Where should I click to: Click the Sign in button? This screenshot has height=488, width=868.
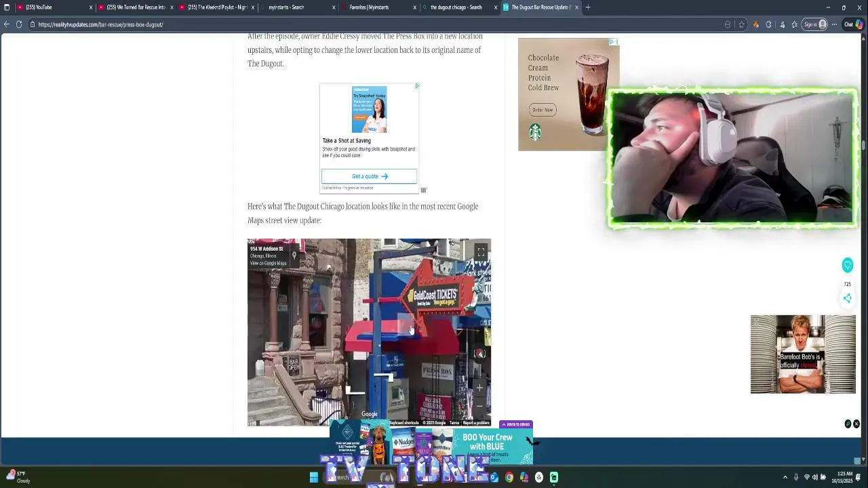pyautogui.click(x=814, y=24)
